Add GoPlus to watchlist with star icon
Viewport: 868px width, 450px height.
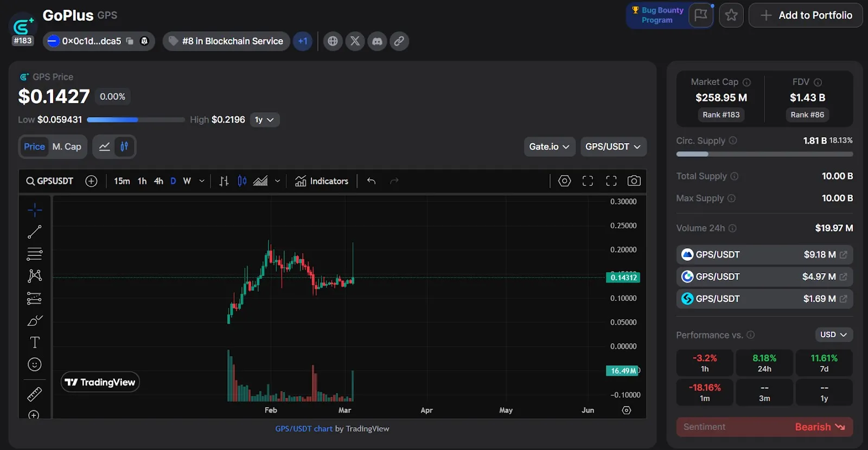tap(731, 15)
